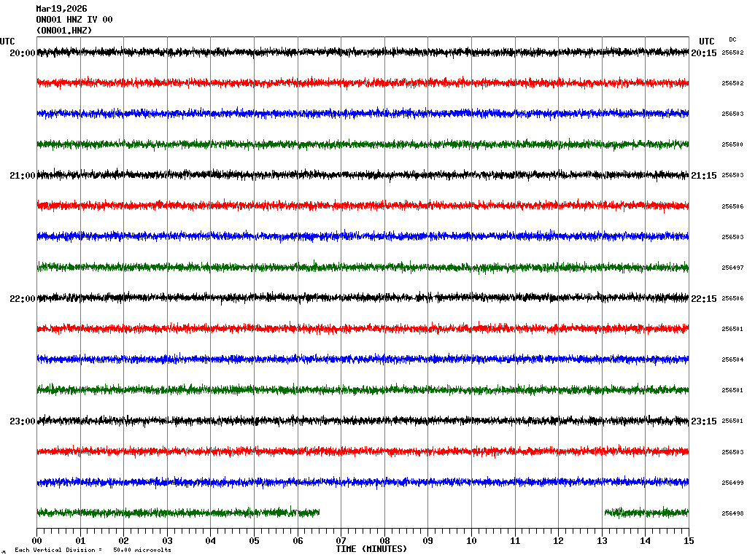Image resolution: width=747 pixels, height=560 pixels.
Task: Click the 21:00 row time label
Action: [22, 176]
